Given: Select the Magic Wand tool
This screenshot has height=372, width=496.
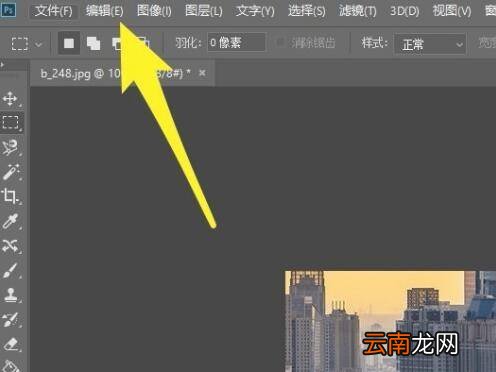Looking at the screenshot, I should point(11,172).
